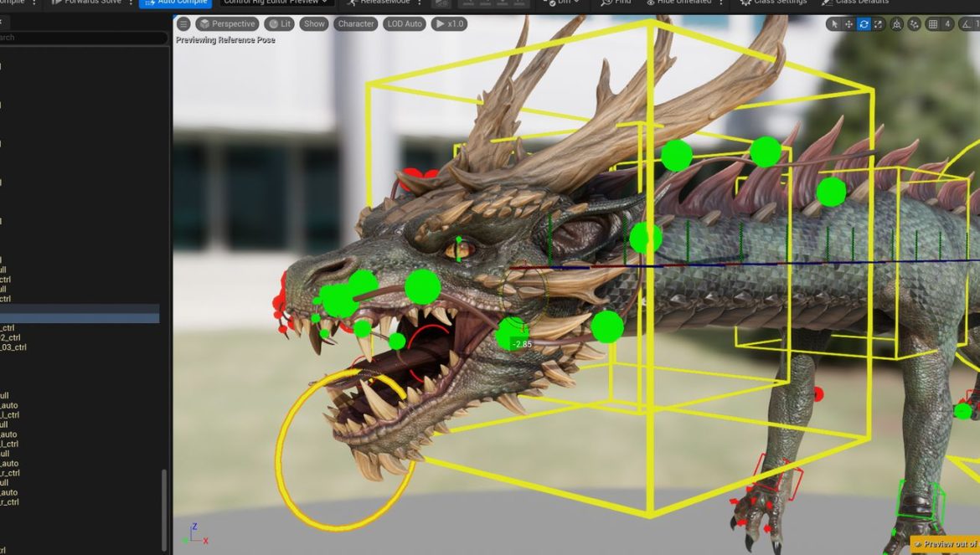Toggle grid snapping icon
The height and width of the screenshot is (555, 980).
[933, 24]
